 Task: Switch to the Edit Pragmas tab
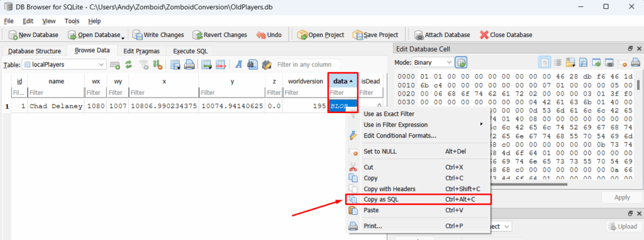click(x=142, y=51)
